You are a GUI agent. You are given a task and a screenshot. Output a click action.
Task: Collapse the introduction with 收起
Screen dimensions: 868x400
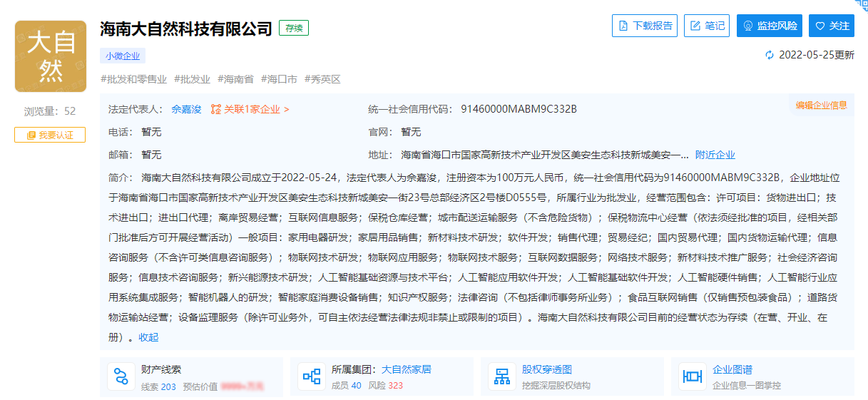coord(148,337)
